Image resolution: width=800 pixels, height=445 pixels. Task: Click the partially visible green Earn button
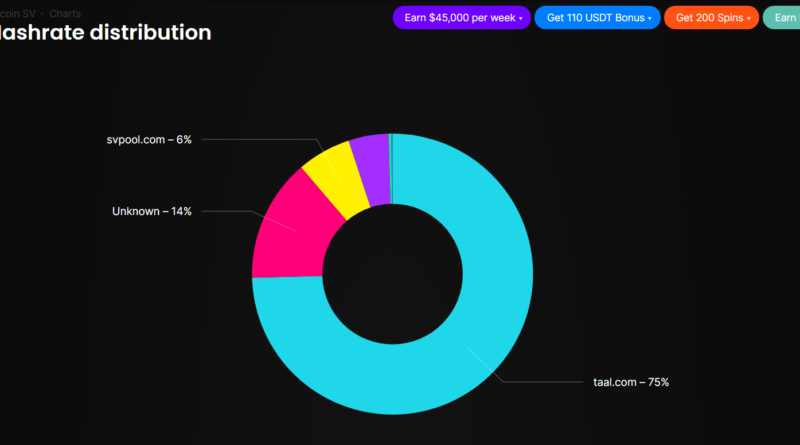[x=782, y=17]
